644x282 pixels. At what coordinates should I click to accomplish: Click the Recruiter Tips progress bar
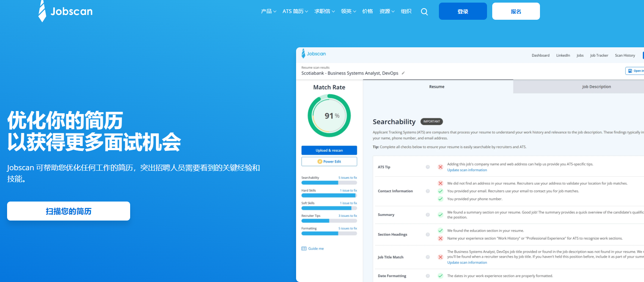coord(329,221)
